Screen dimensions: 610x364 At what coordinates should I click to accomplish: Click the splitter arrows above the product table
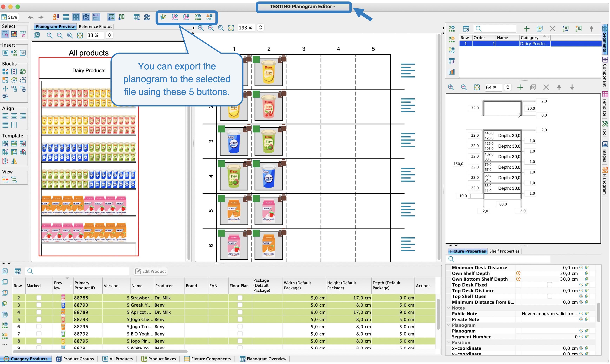(x=6, y=263)
